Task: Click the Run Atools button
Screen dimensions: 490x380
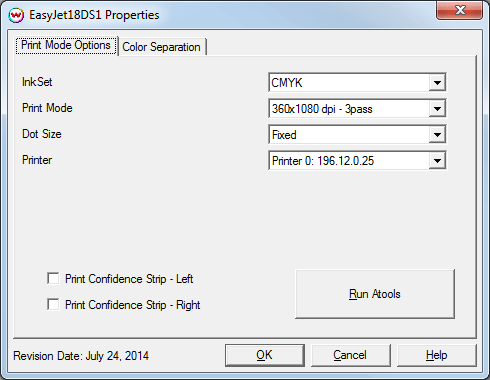Action: [375, 294]
